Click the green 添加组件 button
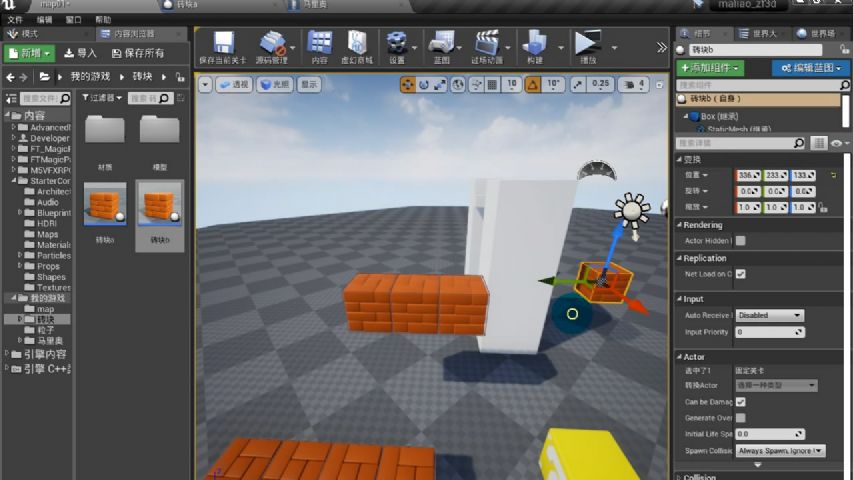Image resolution: width=853 pixels, height=480 pixels. coord(710,68)
